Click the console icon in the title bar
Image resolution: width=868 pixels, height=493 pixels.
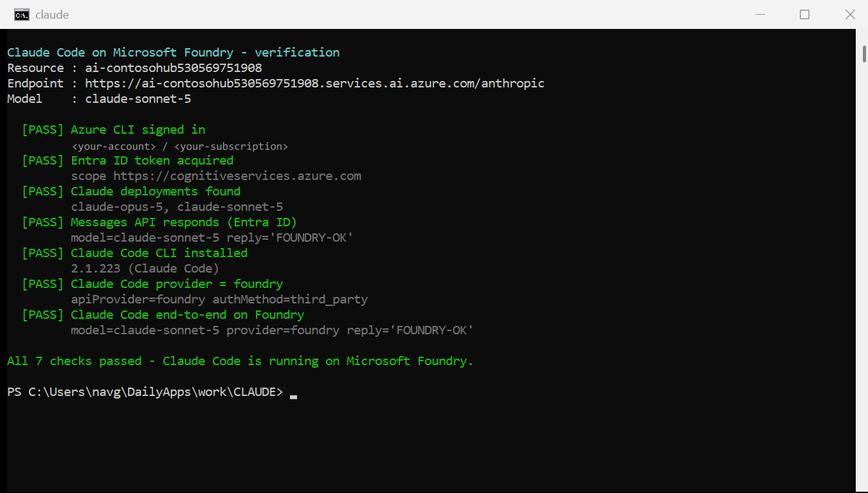click(21, 14)
